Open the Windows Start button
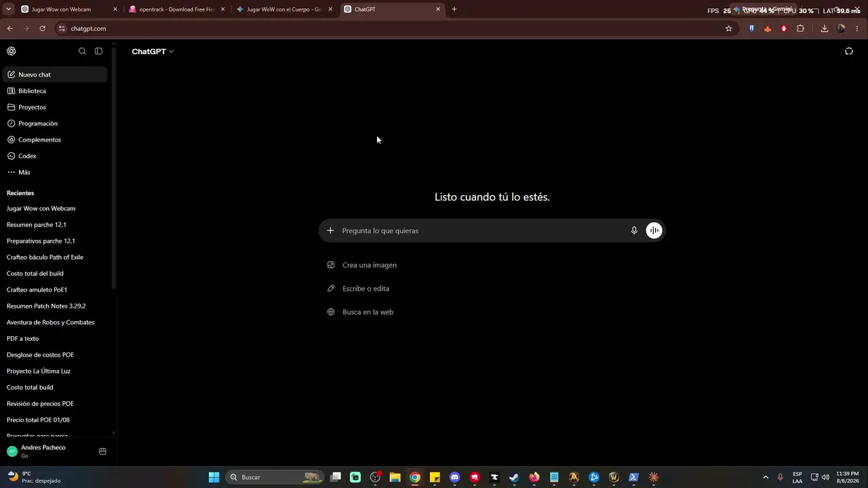 (214, 477)
